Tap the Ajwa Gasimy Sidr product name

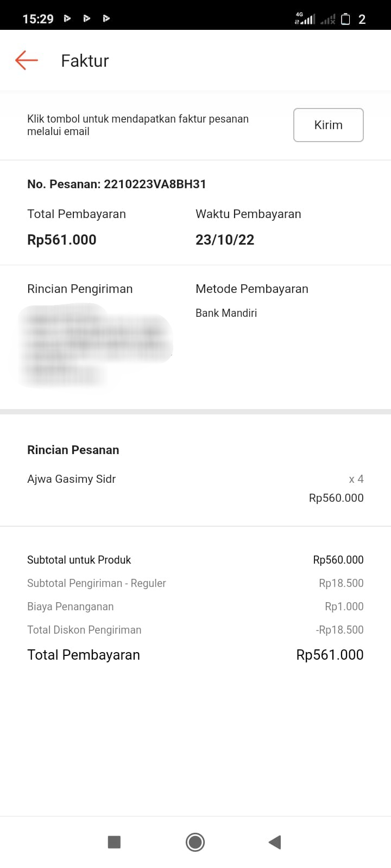tap(72, 479)
